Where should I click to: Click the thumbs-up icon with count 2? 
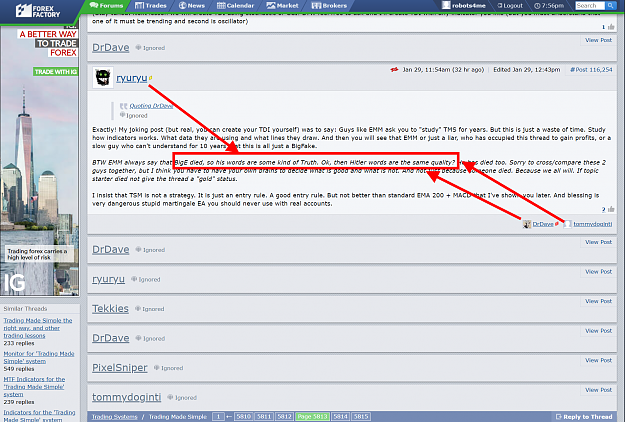click(x=611, y=209)
